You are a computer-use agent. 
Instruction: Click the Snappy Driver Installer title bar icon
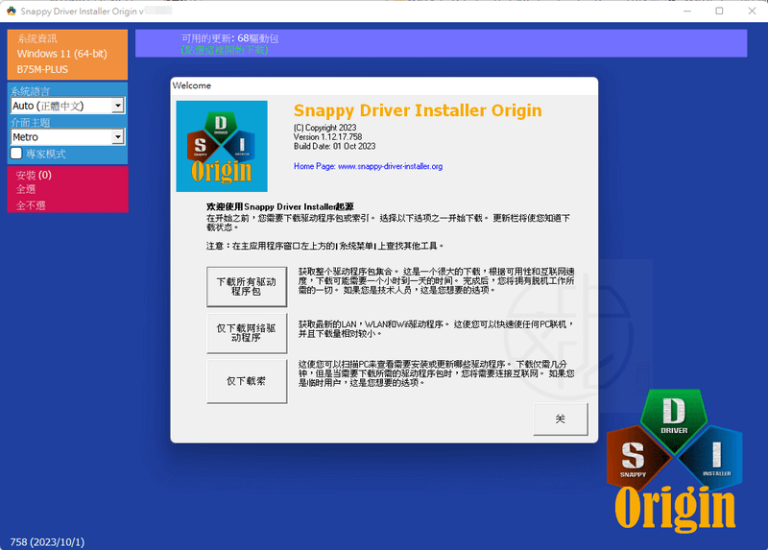point(11,11)
